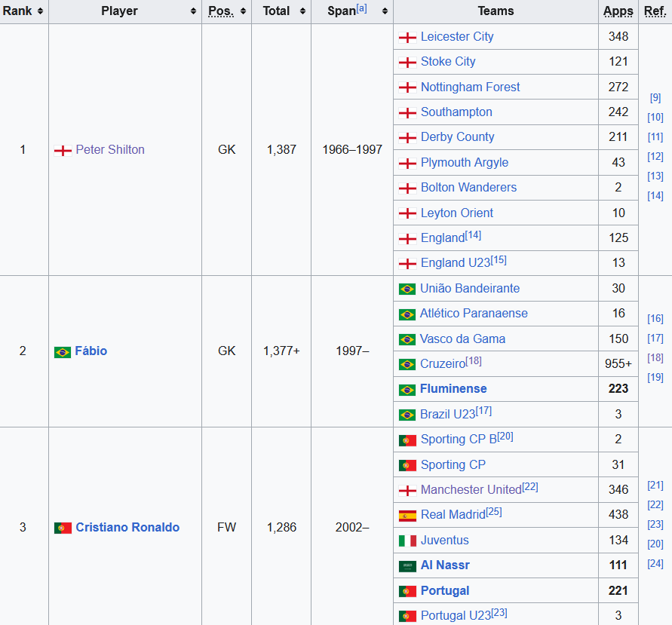The height and width of the screenshot is (625, 672).
Task: Click the flag next to Leyton Orient
Action: (x=407, y=213)
